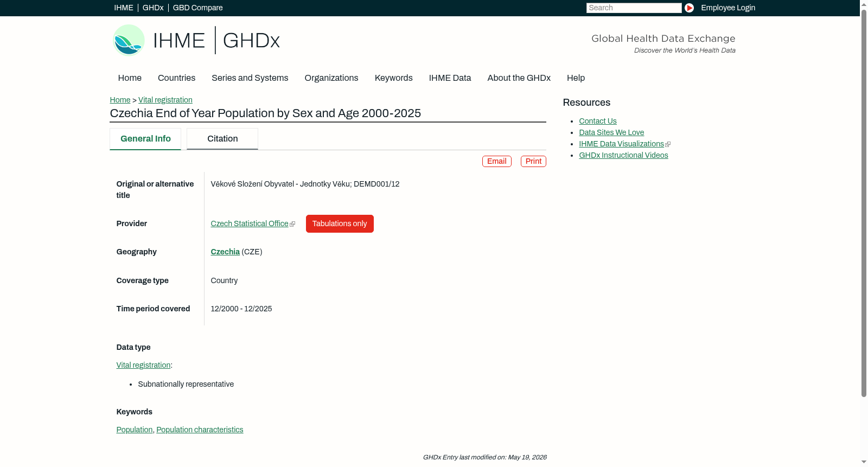Click coverage type value 'Country'
868x467 pixels.
[x=224, y=280]
